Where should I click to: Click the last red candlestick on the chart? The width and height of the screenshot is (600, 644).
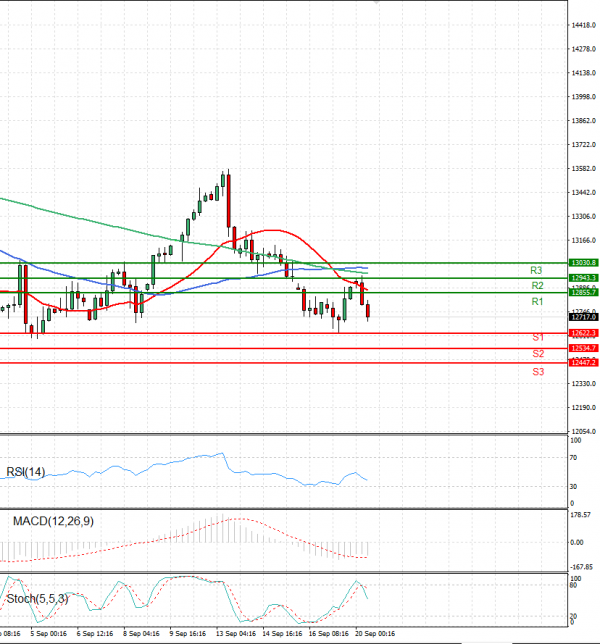pos(368,310)
